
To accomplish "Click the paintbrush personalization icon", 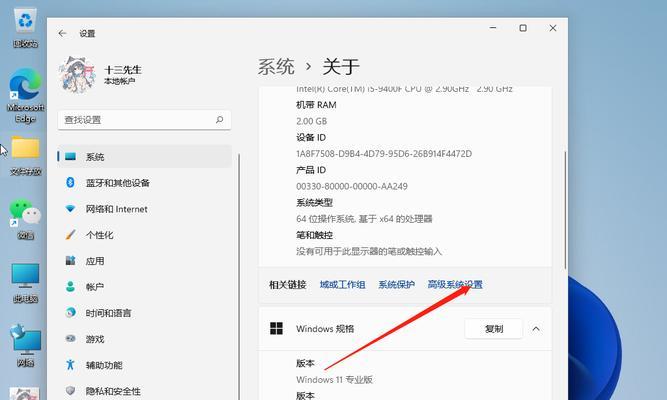I will point(70,234).
